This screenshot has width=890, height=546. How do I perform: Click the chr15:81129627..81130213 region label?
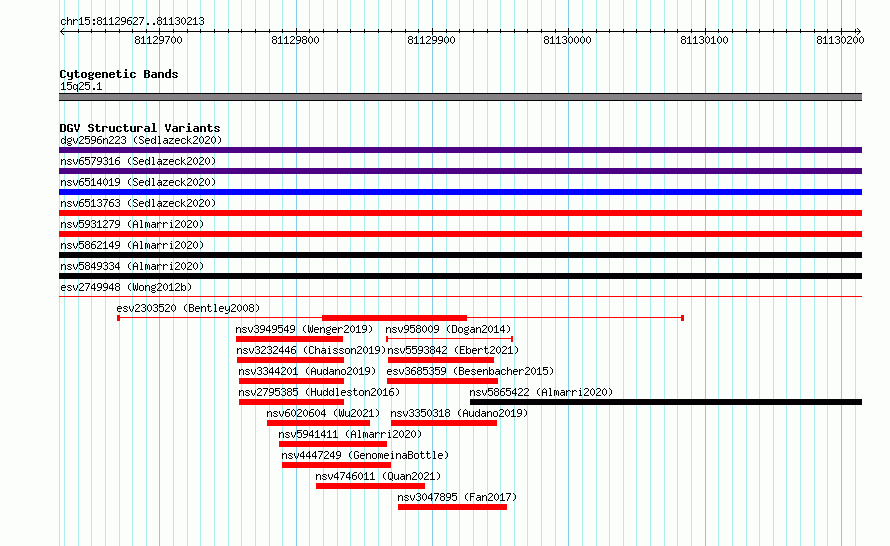tap(132, 22)
